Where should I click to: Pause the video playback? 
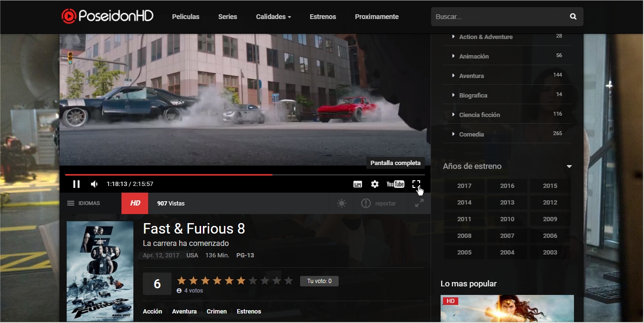76,184
